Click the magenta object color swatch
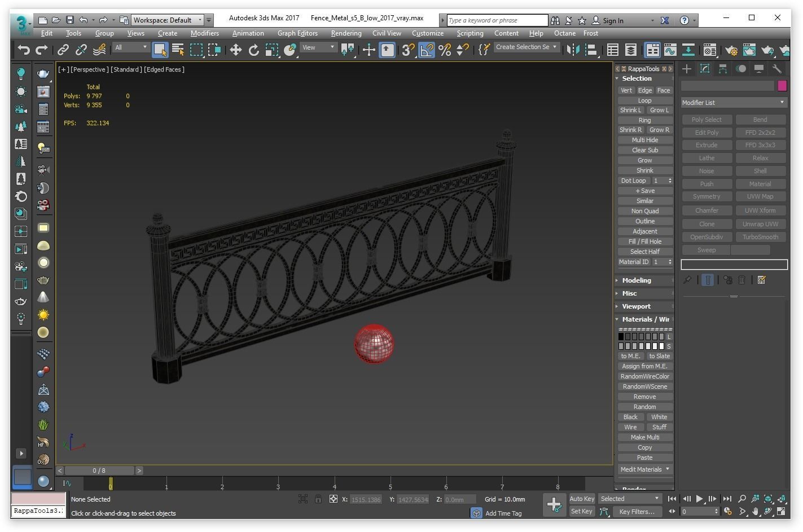 pos(782,86)
